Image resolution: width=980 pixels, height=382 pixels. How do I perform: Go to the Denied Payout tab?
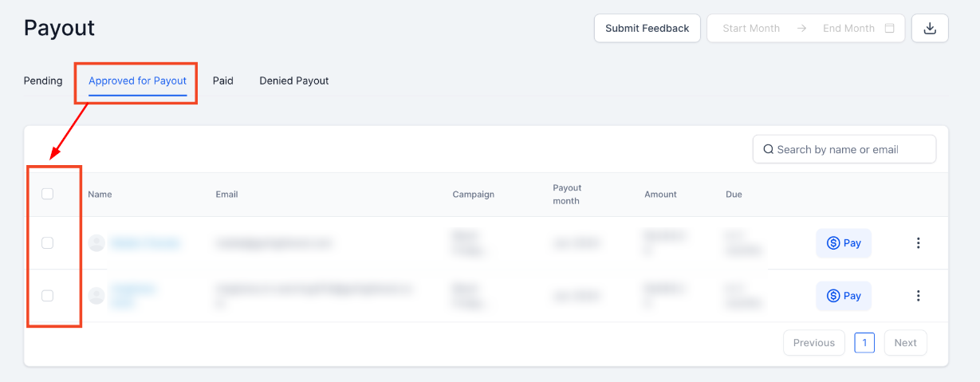293,81
